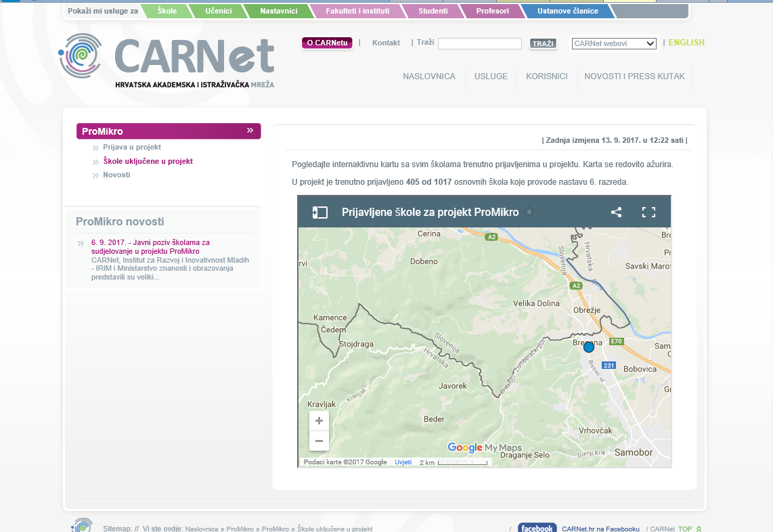Screen dimensions: 773x532
Task: Jump to TOP of the page
Action: (690, 529)
